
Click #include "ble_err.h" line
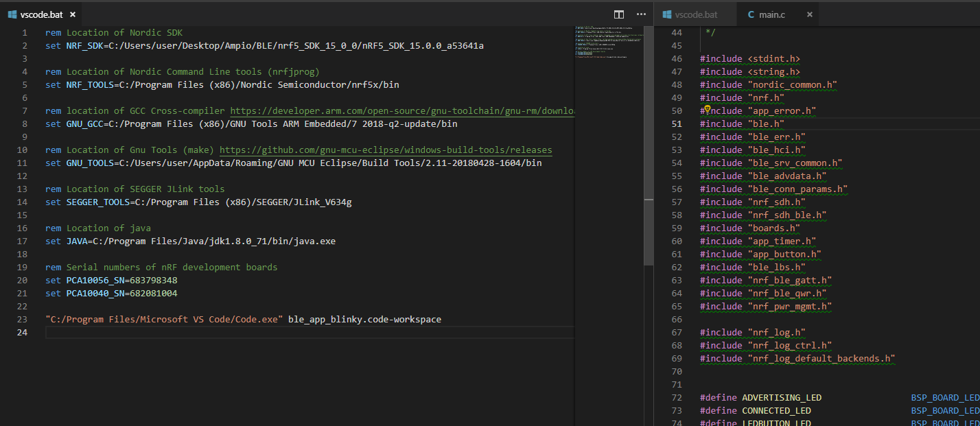753,137
